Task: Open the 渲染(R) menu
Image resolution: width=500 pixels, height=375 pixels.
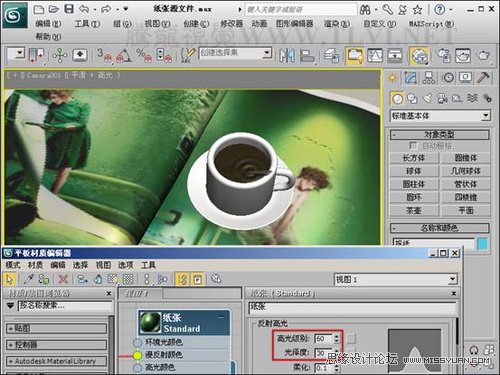Action: pos(337,24)
